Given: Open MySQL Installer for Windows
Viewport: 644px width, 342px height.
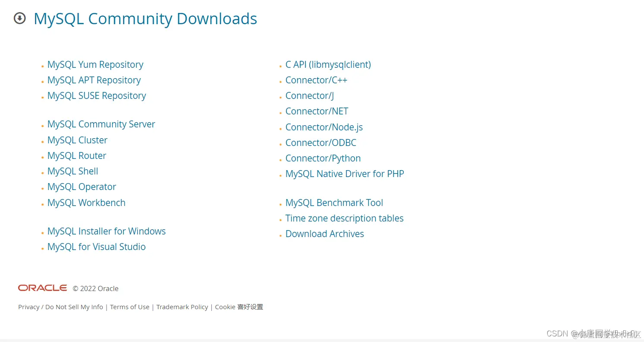Looking at the screenshot, I should pos(107,231).
